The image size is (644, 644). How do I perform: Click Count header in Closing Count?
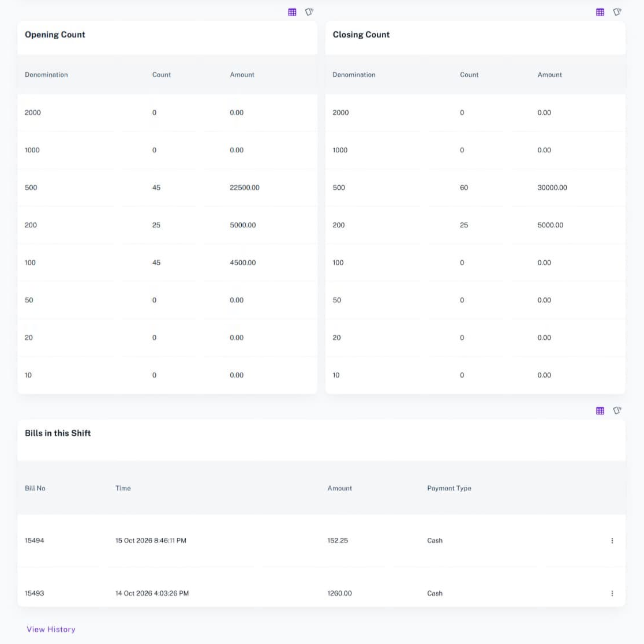pos(469,75)
